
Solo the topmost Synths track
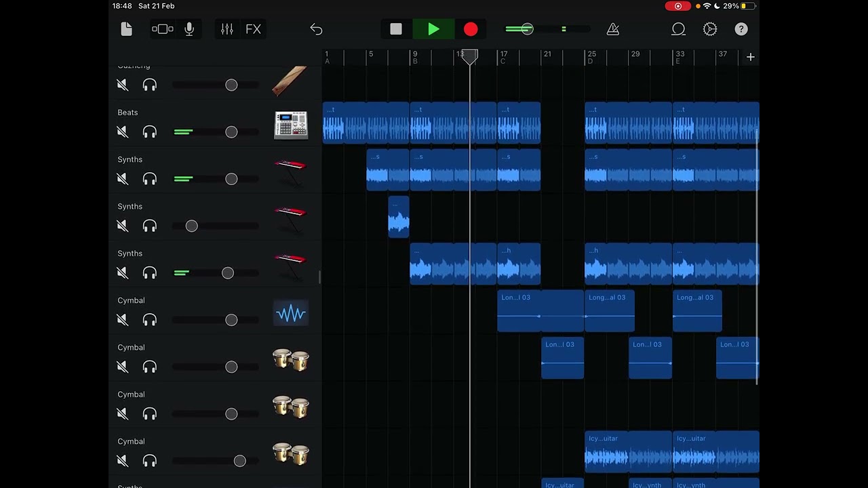point(150,179)
